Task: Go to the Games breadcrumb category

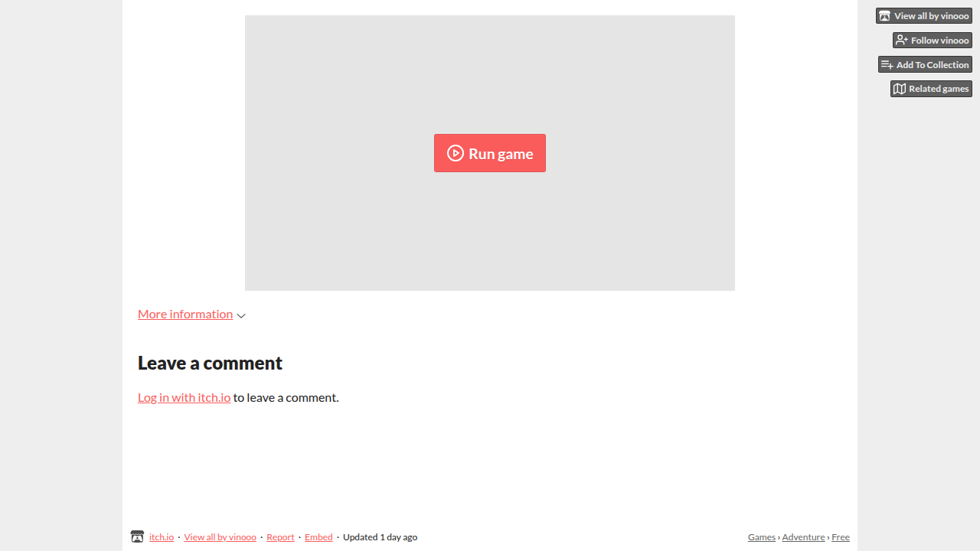Action: tap(762, 537)
